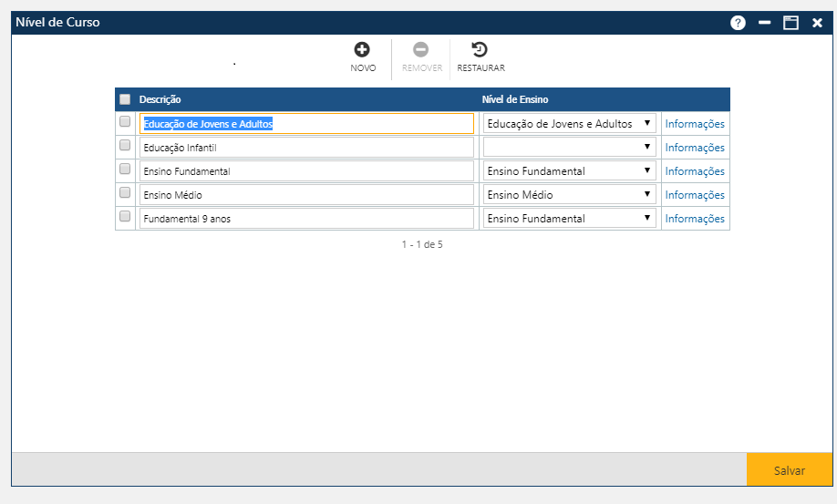This screenshot has height=504, width=837.
Task: Expand the Educação de Jovens e Adultos dropdown
Action: [x=569, y=123]
